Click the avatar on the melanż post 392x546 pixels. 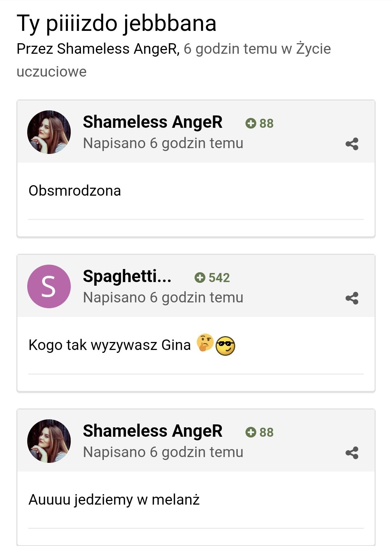(x=49, y=441)
